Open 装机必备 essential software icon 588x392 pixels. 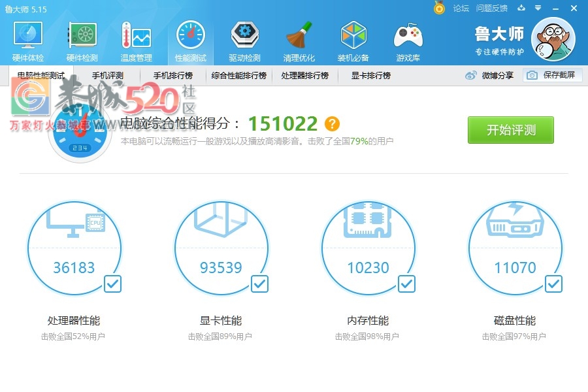tap(353, 41)
